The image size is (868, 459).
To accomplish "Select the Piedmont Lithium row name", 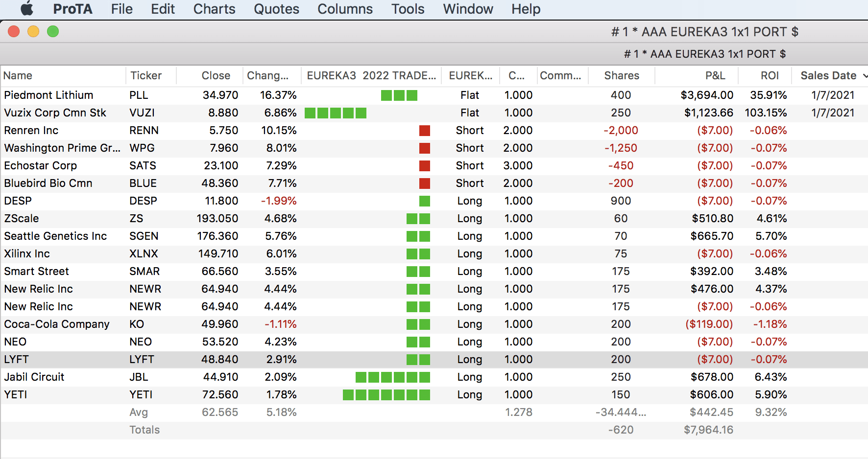I will (48, 95).
